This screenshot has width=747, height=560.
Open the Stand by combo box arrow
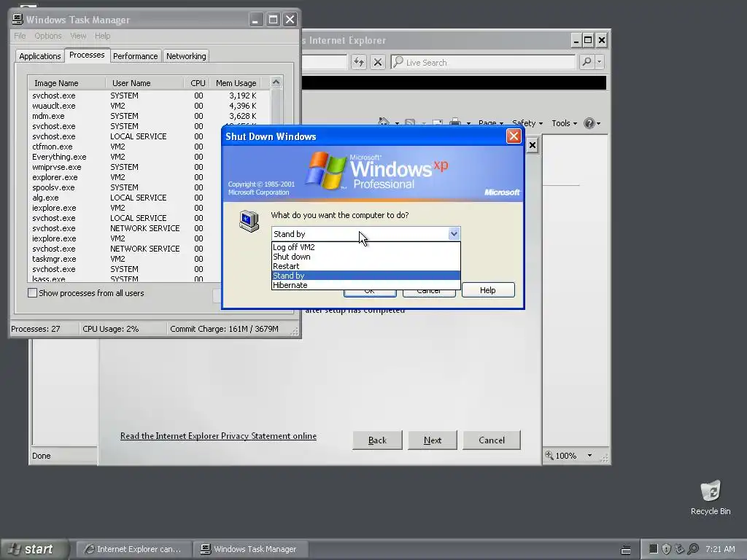[x=454, y=234]
